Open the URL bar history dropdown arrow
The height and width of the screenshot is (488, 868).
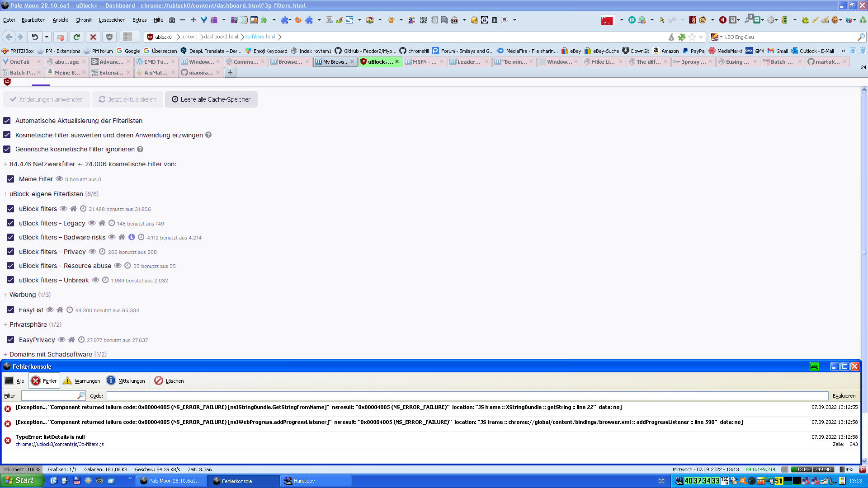tap(701, 37)
